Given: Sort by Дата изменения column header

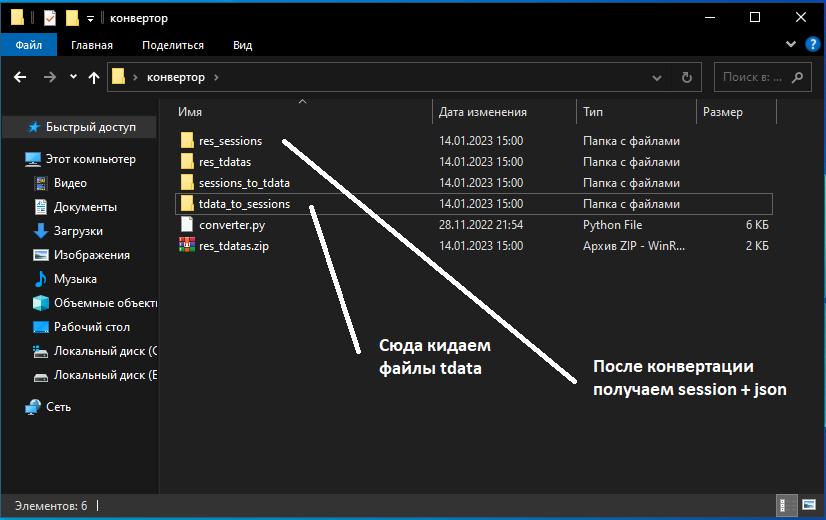Looking at the screenshot, I should 482,112.
